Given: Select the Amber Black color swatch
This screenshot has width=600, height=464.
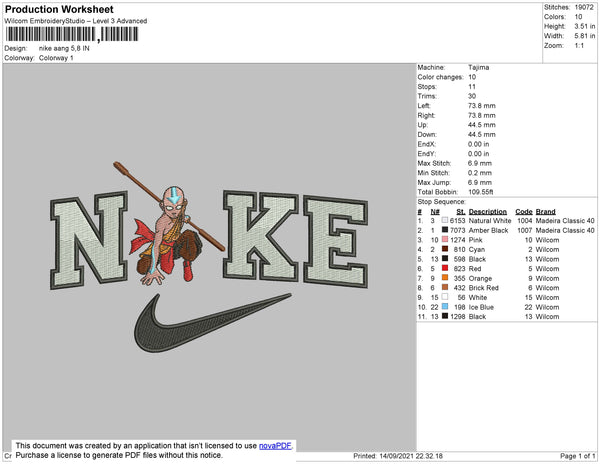Looking at the screenshot, I should pyautogui.click(x=445, y=230).
